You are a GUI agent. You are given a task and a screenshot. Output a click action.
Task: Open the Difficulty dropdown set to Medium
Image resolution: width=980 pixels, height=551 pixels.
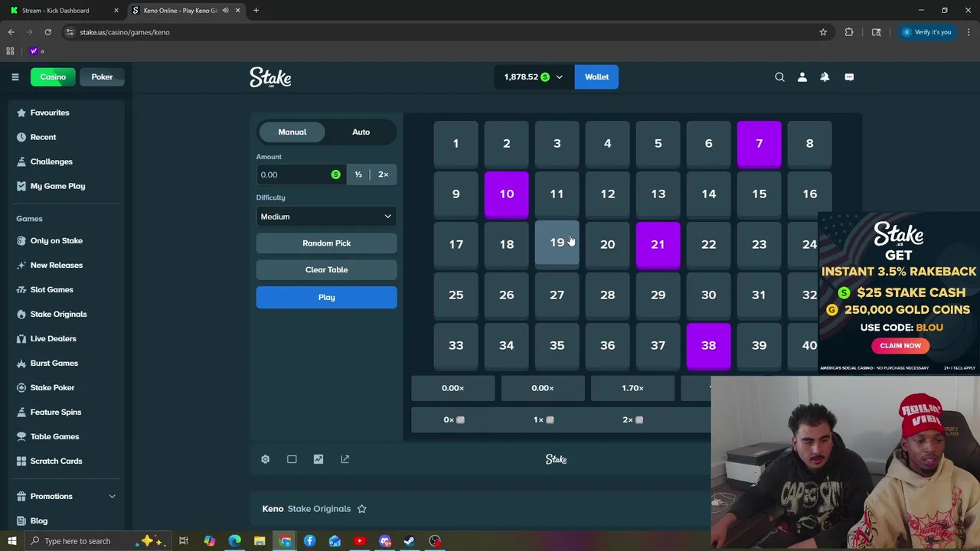point(326,217)
